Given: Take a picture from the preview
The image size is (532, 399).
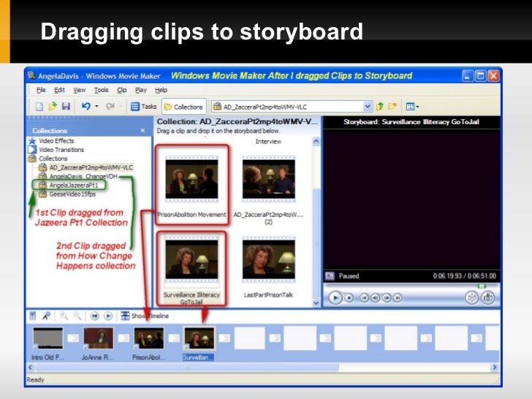Looking at the screenshot, I should (x=488, y=298).
